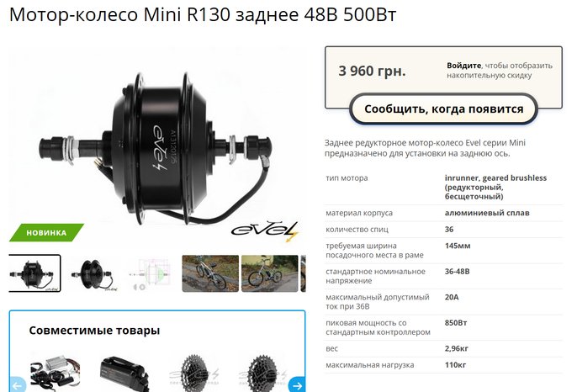This screenshot has height=392, width=577.
Task: Select second motor-wheel side view thumbnail
Action: 94,274
